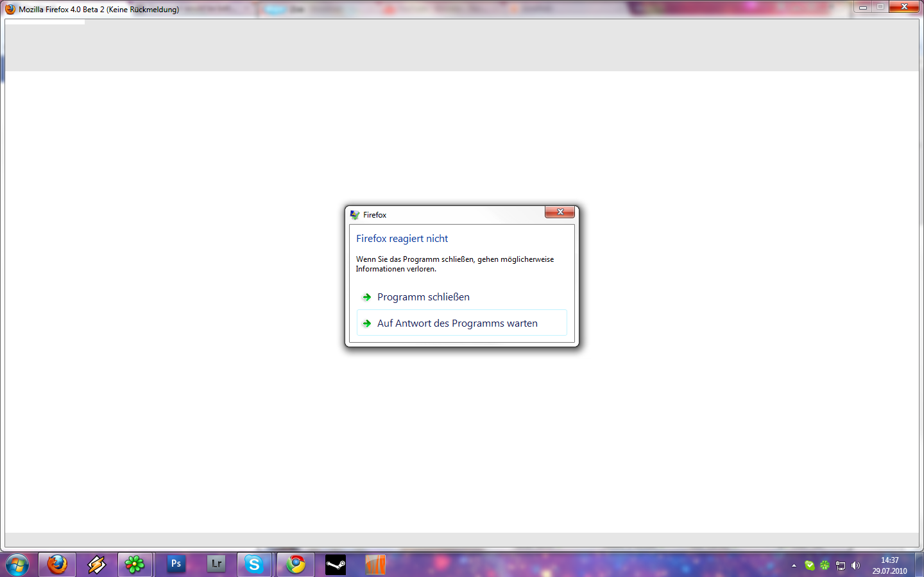Switch to ICQ in the taskbar

click(135, 565)
